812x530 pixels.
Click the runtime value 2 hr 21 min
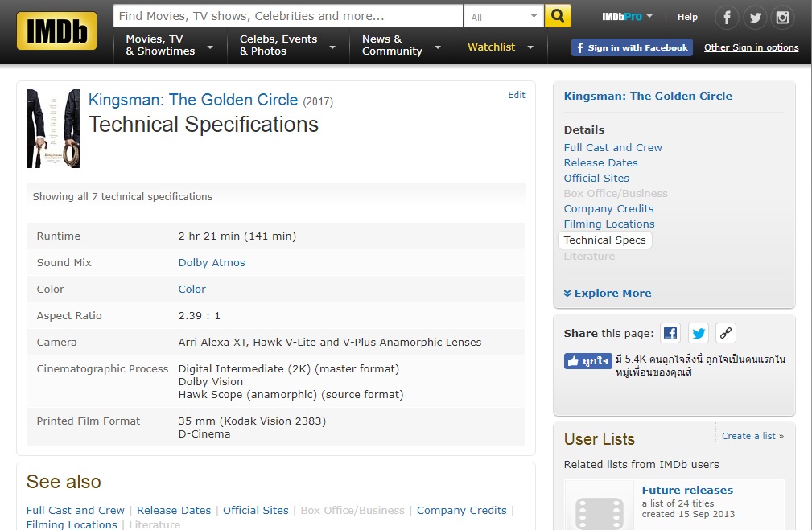pyautogui.click(x=237, y=236)
